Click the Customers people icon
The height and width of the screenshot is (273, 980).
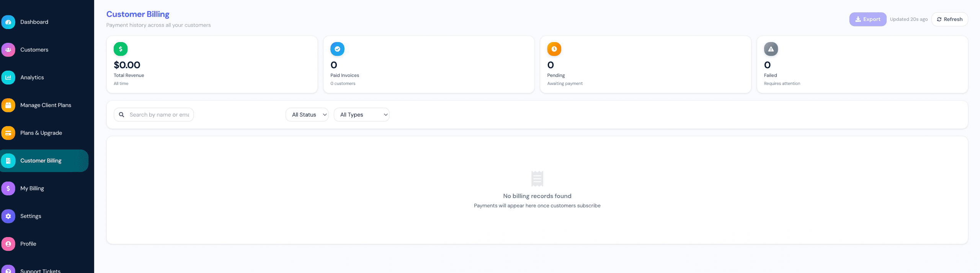tap(8, 50)
